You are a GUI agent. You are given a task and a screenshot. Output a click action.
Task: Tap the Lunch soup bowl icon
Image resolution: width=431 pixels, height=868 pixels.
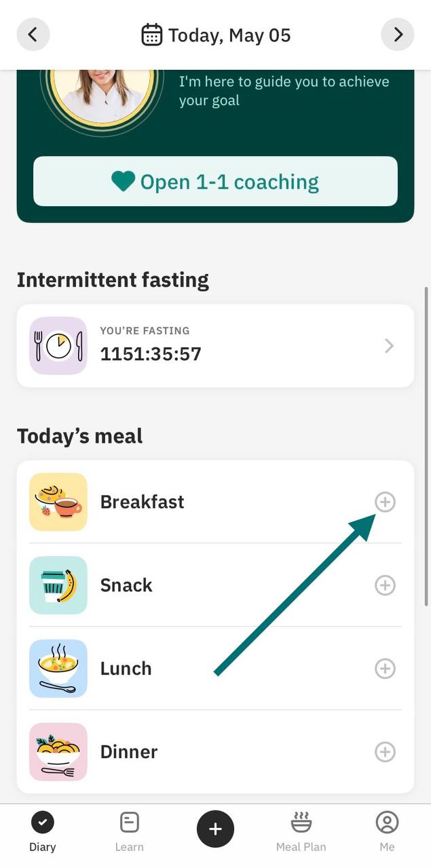[58, 669]
